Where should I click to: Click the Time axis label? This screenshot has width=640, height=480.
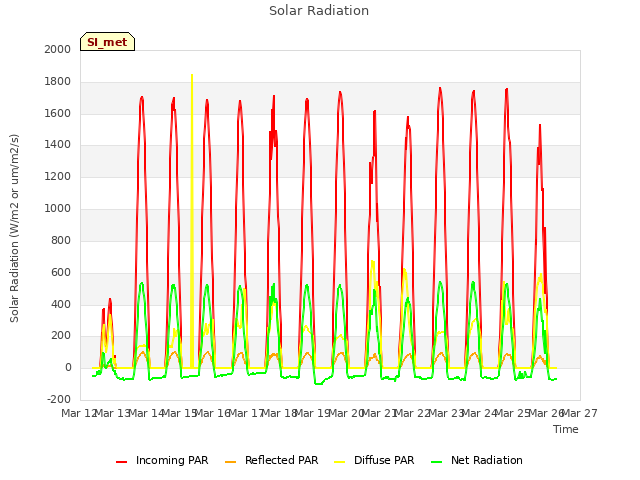pos(566,429)
